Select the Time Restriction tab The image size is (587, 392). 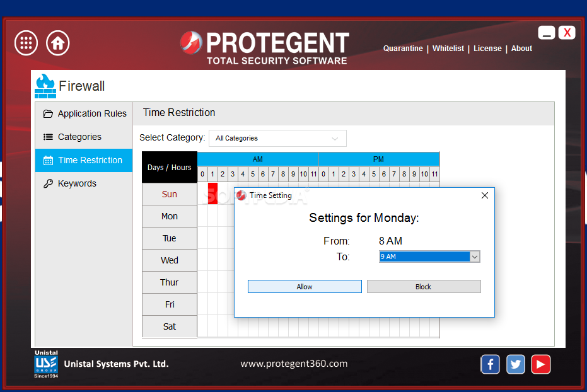point(84,161)
